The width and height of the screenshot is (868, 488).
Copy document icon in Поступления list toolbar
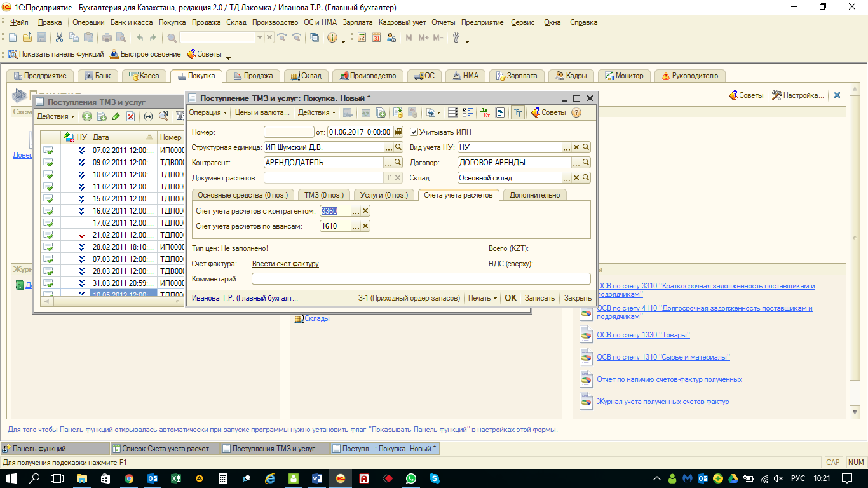click(101, 116)
